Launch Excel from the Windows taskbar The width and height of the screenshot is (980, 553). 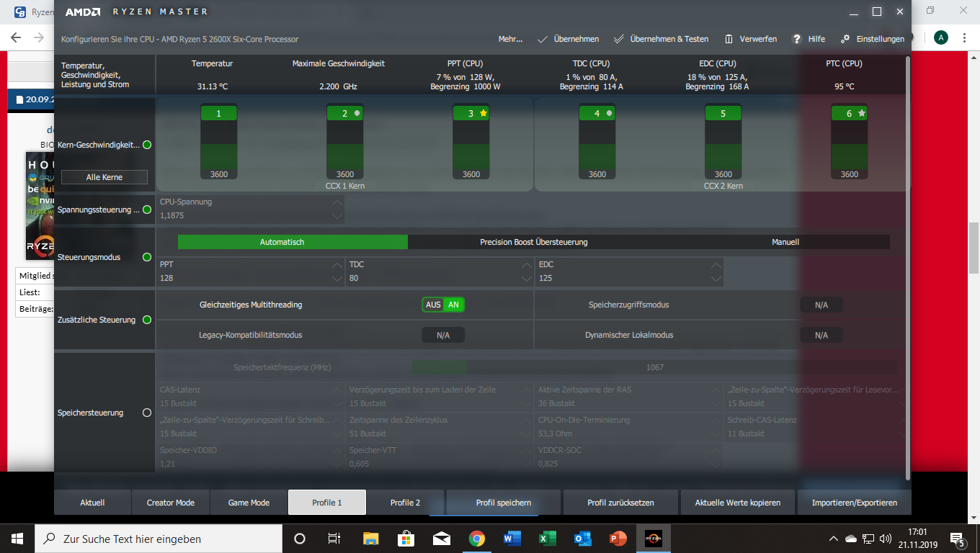click(548, 539)
